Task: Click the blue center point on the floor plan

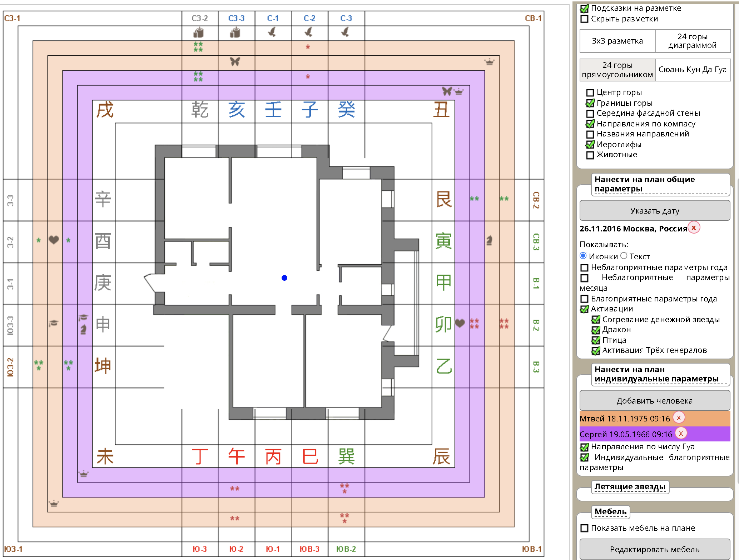Action: [284, 278]
